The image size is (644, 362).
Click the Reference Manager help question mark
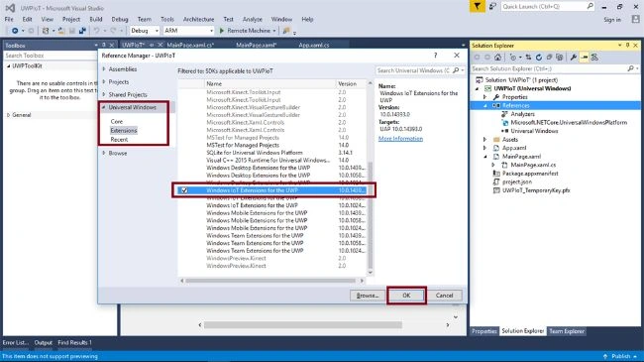click(x=435, y=56)
